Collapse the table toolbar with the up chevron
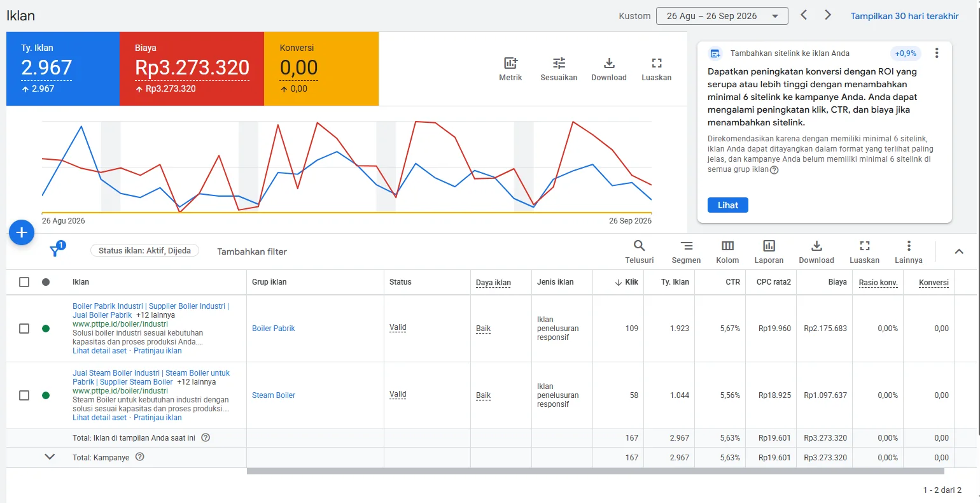980x503 pixels. click(959, 251)
